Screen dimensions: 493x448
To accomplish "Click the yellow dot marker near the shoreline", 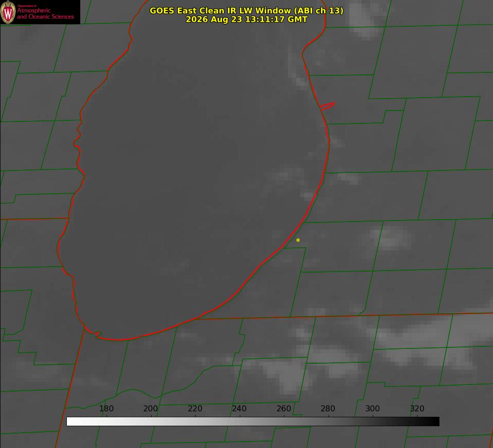I will click(x=298, y=240).
